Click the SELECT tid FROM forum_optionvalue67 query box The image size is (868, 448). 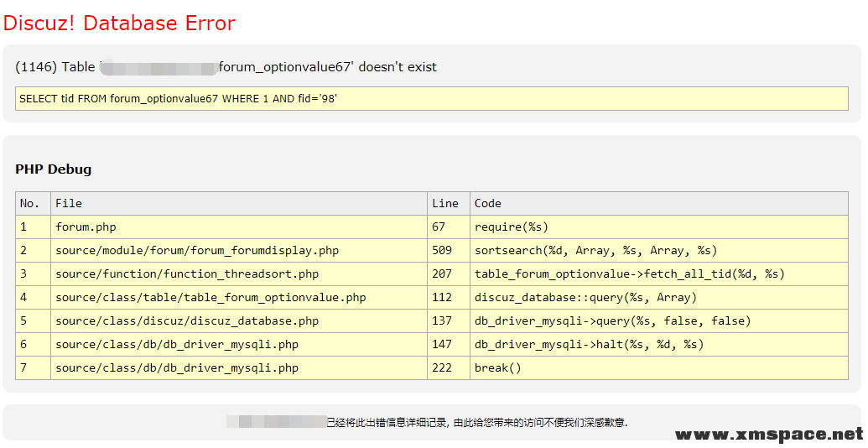[x=431, y=98]
